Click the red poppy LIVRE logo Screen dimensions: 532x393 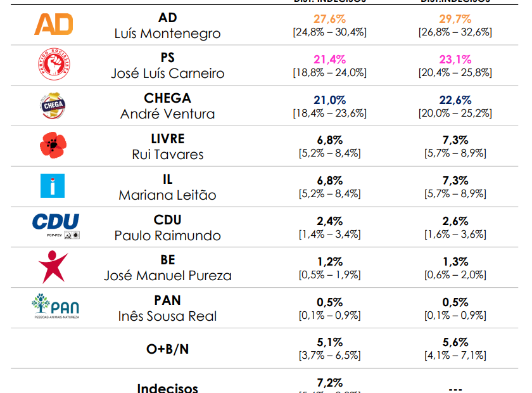pos(53,146)
